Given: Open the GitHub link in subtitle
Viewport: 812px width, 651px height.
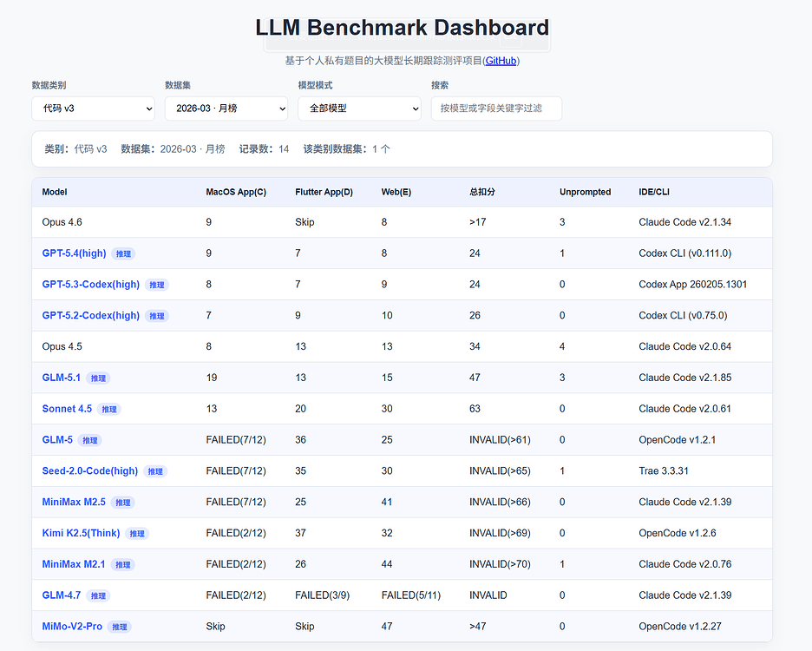Looking at the screenshot, I should (x=501, y=61).
